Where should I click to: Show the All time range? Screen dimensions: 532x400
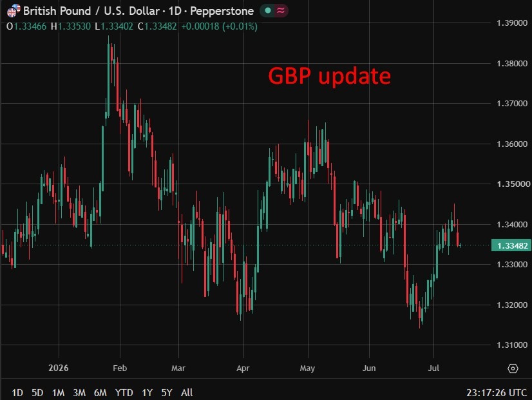pyautogui.click(x=187, y=392)
